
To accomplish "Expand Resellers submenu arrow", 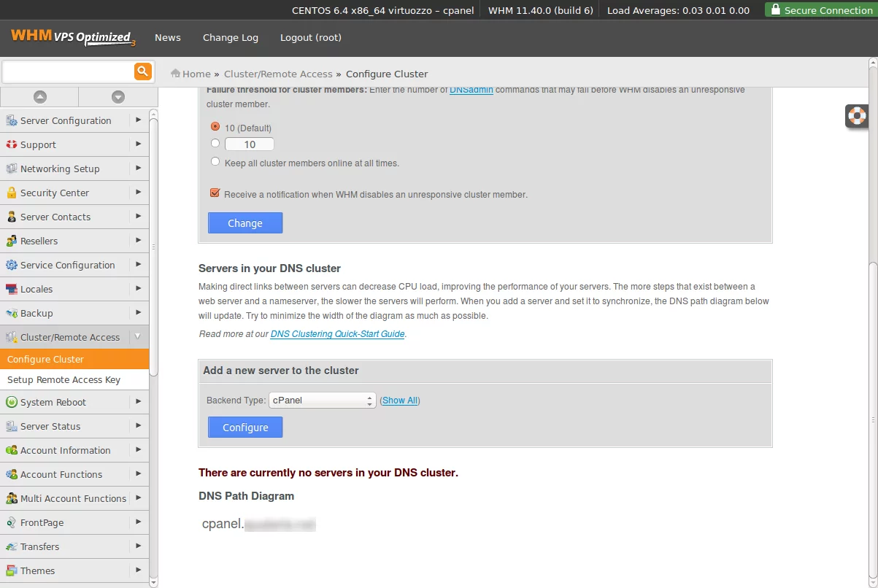I will coord(138,240).
